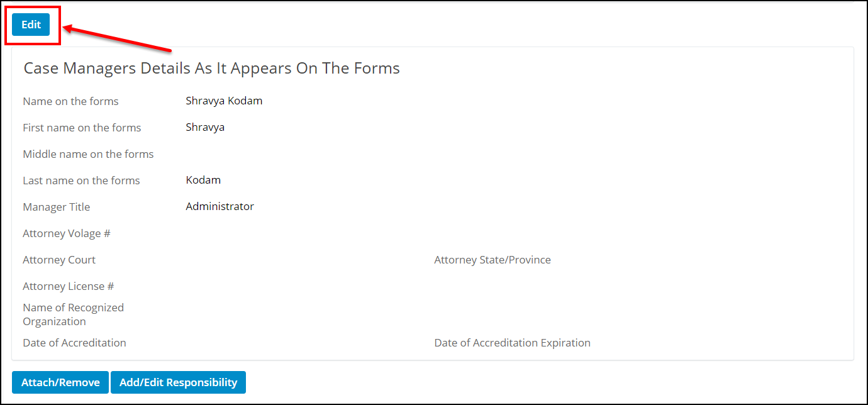Click the Attach/Remove button
Viewport: 868px width, 405px height.
(60, 382)
